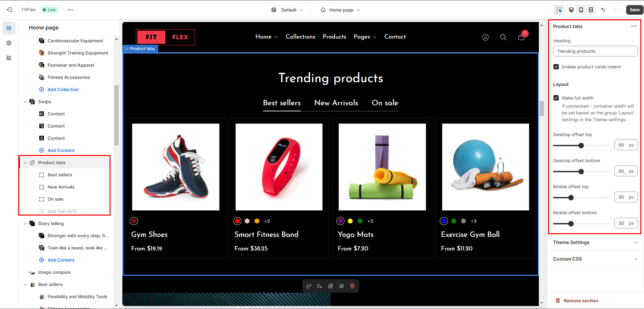Click the Best sellers block icon in tree

tap(42, 175)
